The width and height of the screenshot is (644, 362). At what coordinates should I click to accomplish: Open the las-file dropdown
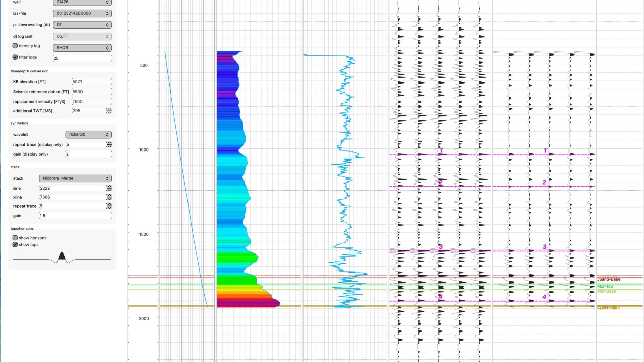tap(82, 13)
